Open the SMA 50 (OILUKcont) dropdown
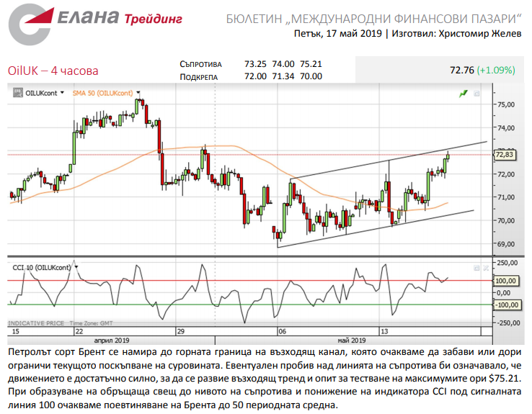Viewport: 532px width, 414px height. point(138,92)
